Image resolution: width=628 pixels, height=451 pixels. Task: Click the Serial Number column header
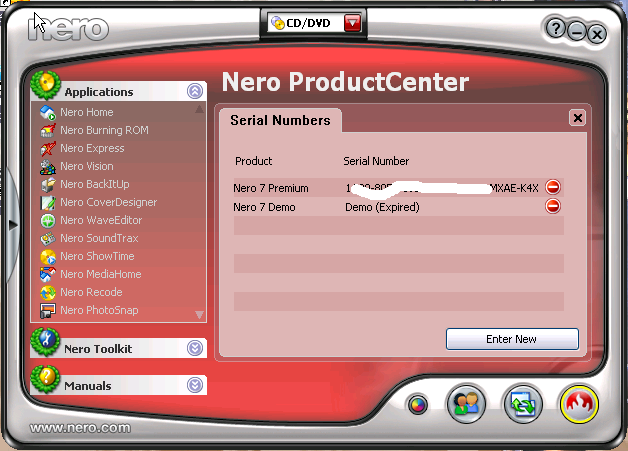pos(376,161)
